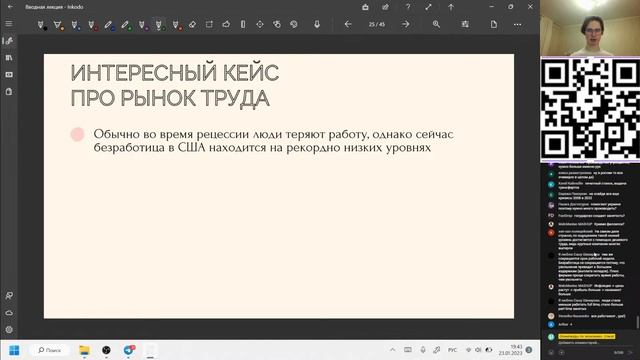The image size is (640, 360).
Task: Click the taskbar search box Поиск
Action: 51,350
